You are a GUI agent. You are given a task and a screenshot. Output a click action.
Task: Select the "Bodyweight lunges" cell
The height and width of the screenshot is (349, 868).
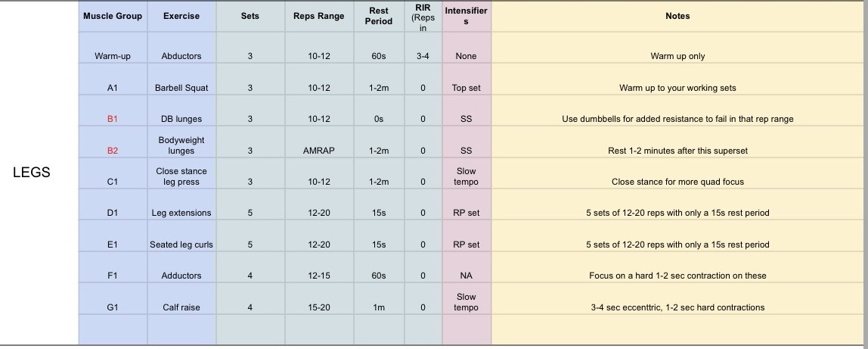(x=181, y=145)
